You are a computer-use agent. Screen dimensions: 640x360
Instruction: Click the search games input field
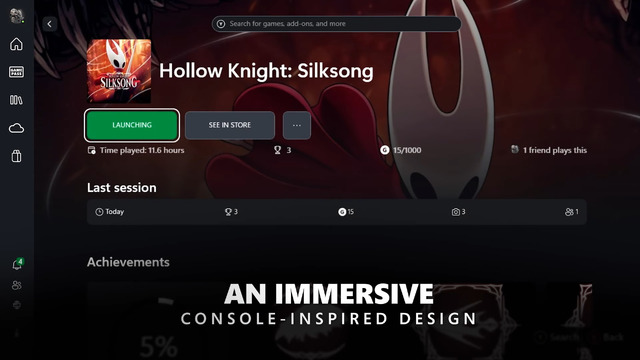[336, 24]
